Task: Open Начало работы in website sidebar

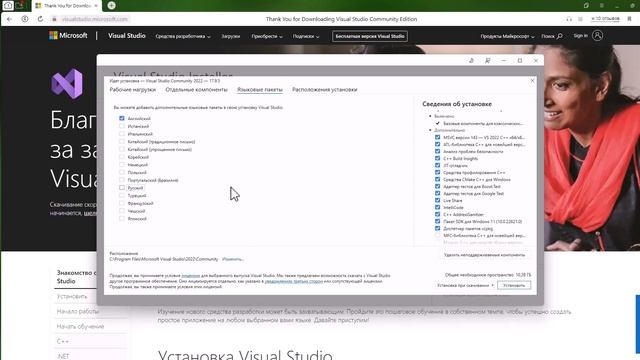Action: pyautogui.click(x=78, y=311)
